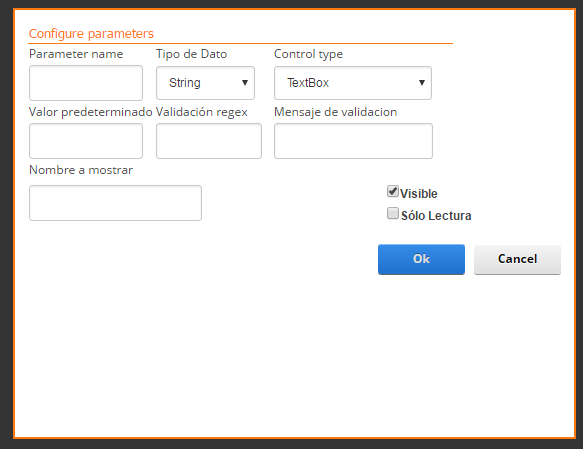Click the Visible label text
The height and width of the screenshot is (449, 583).
click(419, 194)
